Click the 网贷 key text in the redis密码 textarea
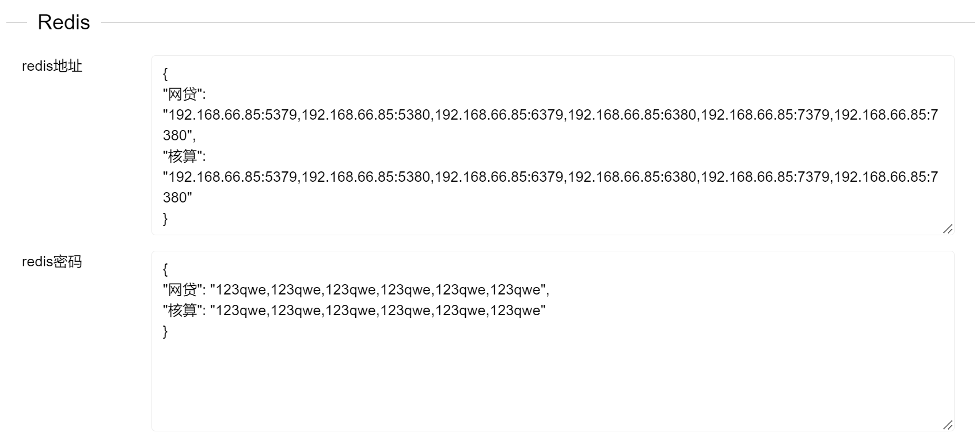Screen dimensions: 980x440 (182, 289)
